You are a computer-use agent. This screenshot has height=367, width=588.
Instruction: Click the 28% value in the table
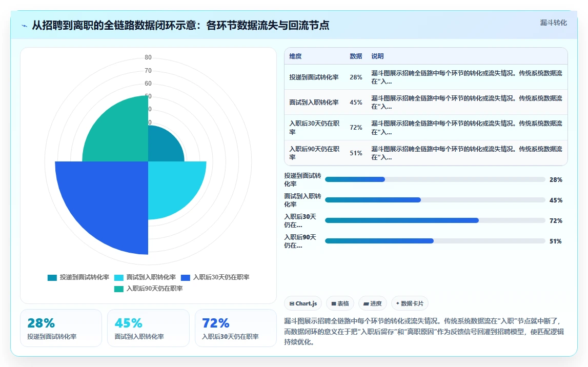pos(356,77)
